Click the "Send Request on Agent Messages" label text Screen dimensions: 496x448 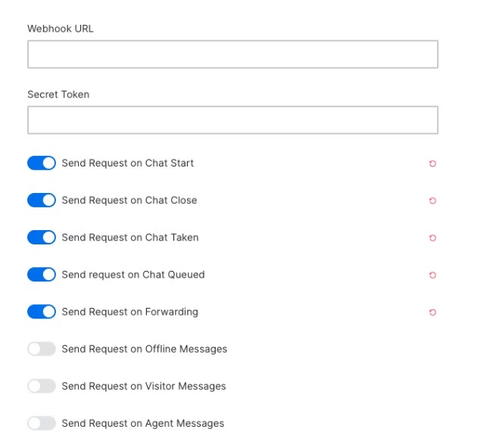tap(142, 423)
